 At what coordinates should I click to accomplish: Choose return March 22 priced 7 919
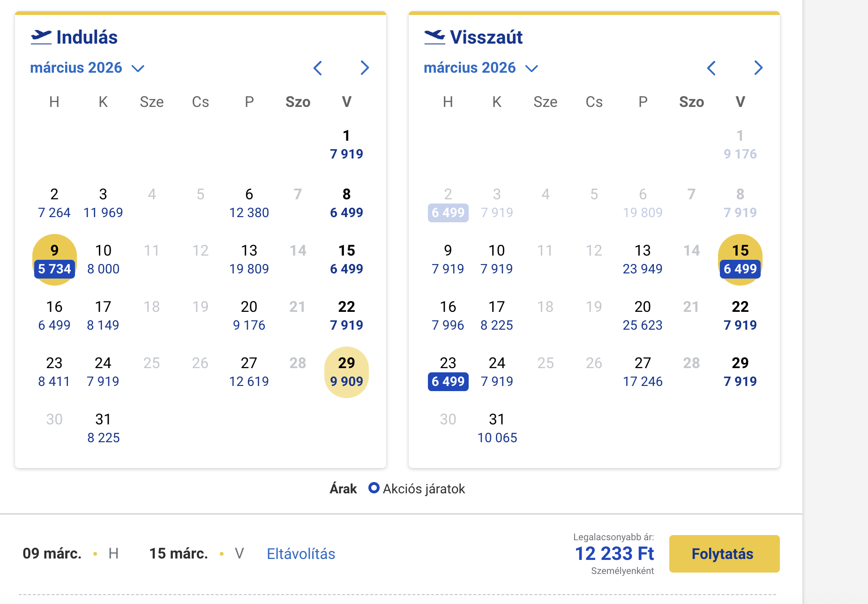[x=740, y=316]
